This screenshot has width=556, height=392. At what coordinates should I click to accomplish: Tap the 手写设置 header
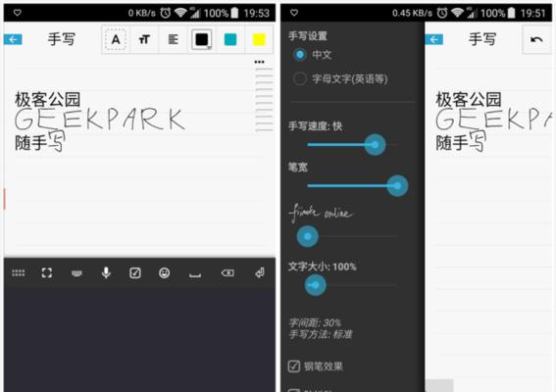pyautogui.click(x=308, y=36)
